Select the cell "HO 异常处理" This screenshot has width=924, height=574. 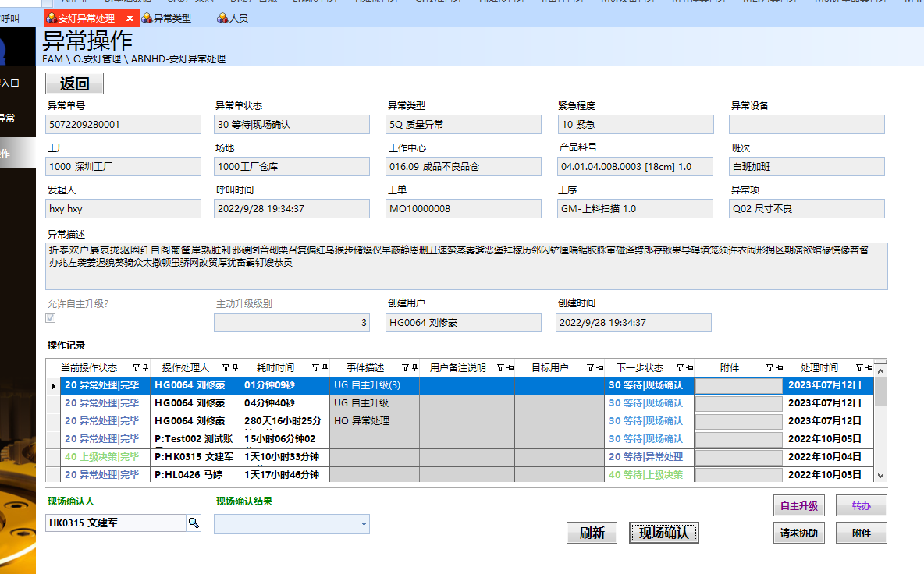tap(375, 421)
